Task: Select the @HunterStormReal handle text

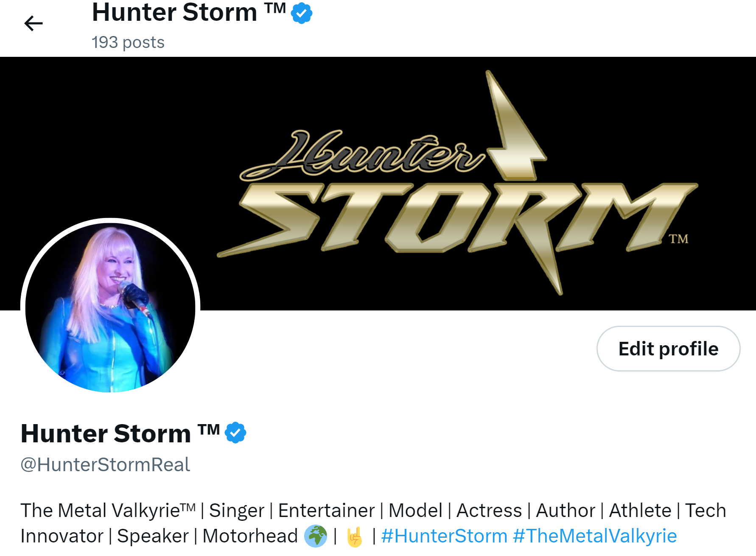Action: (x=105, y=464)
